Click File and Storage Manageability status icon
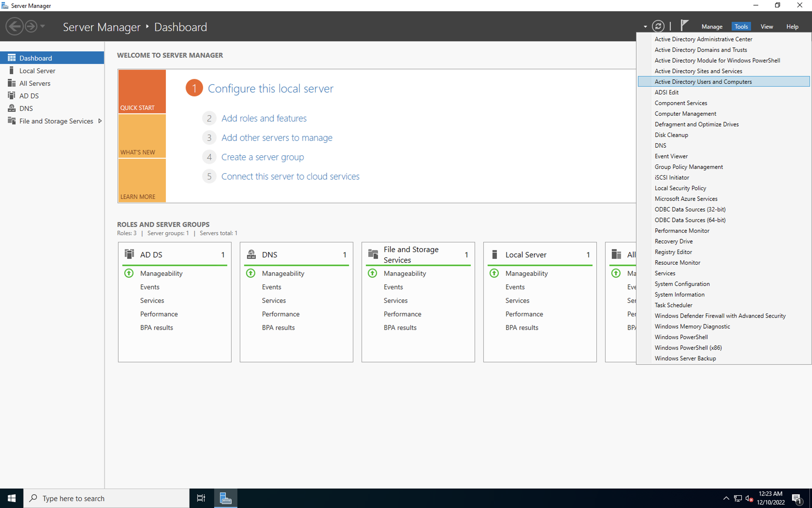 pos(372,273)
